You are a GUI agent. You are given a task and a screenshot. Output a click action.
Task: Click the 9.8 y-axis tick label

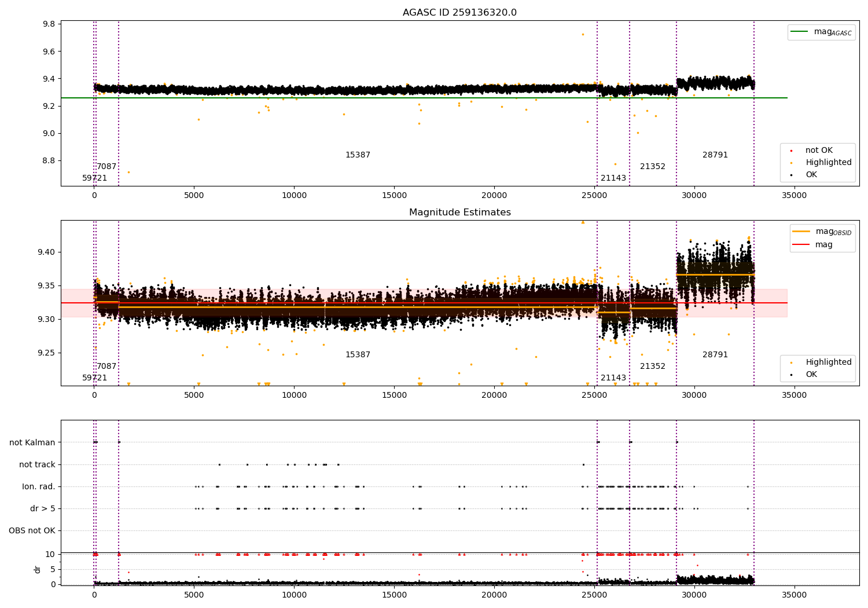point(49,24)
